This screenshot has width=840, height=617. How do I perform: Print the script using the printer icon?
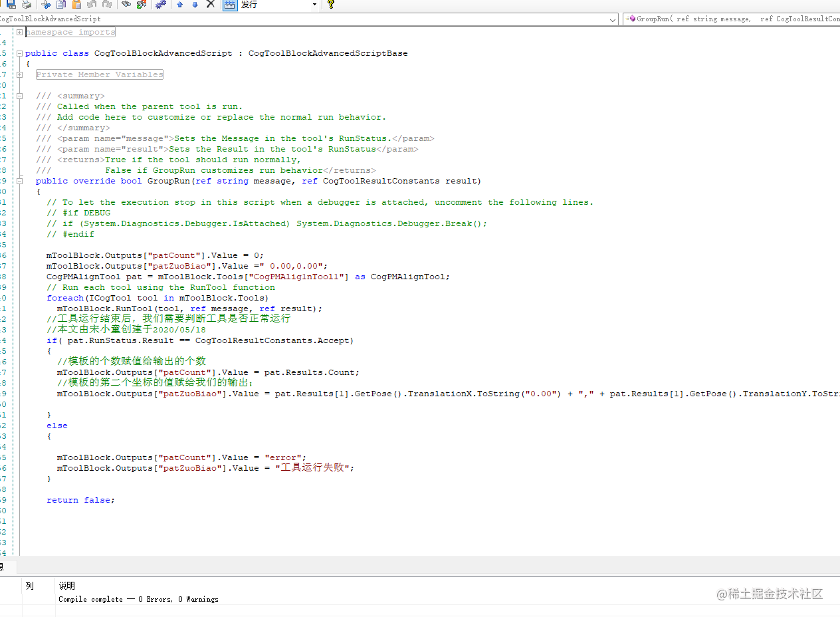click(27, 4)
